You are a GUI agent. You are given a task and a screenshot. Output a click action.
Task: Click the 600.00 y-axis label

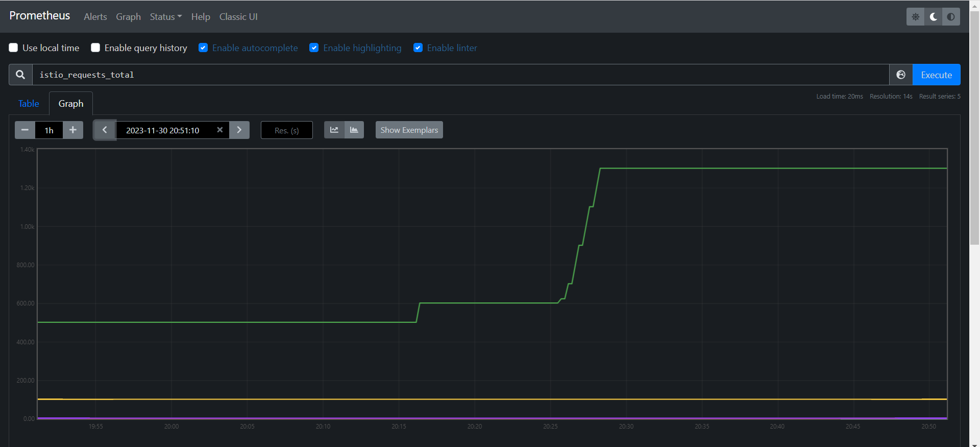click(26, 303)
